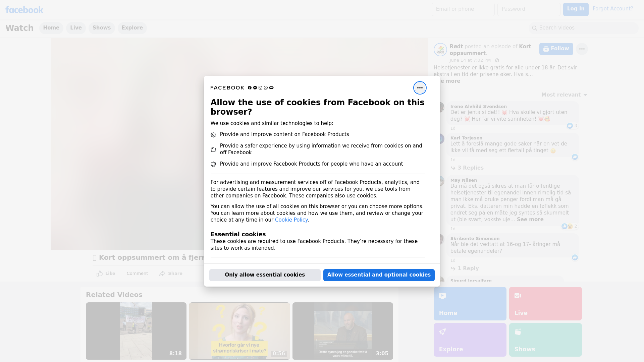644x362 pixels.
Task: Click the June 14 at 7:02 PM timestamp
Action: coord(470,60)
